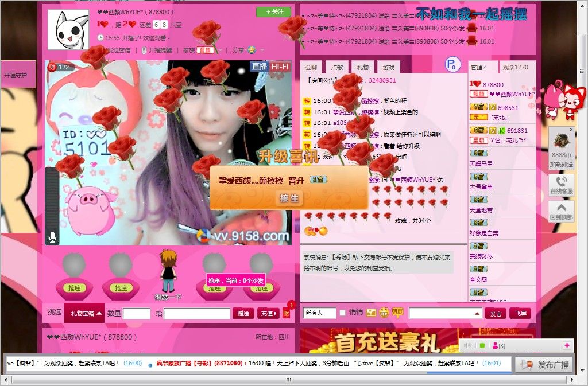Close the 8888币 promo widget
588x386 pixels.
pyautogui.click(x=571, y=130)
